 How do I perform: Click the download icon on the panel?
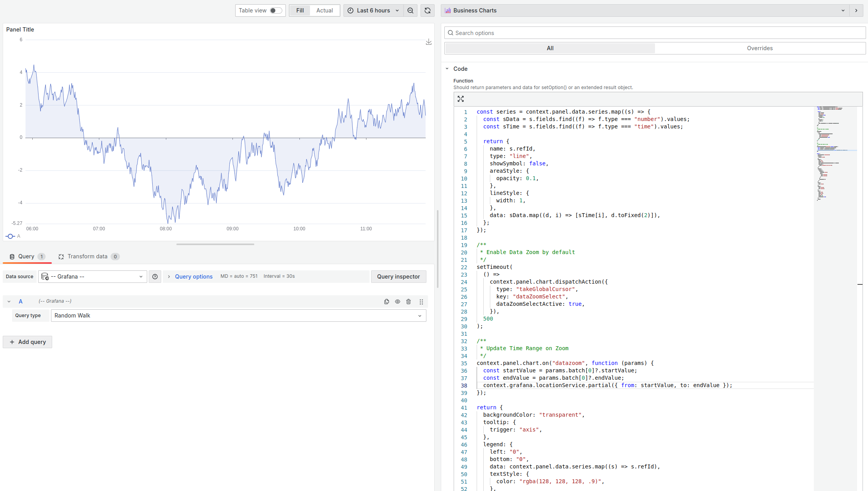[x=428, y=42]
